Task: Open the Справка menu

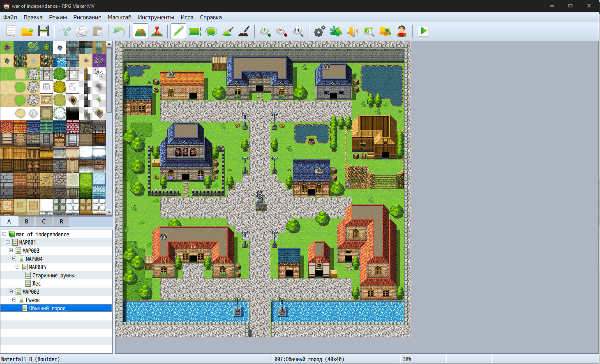Action: coord(211,17)
